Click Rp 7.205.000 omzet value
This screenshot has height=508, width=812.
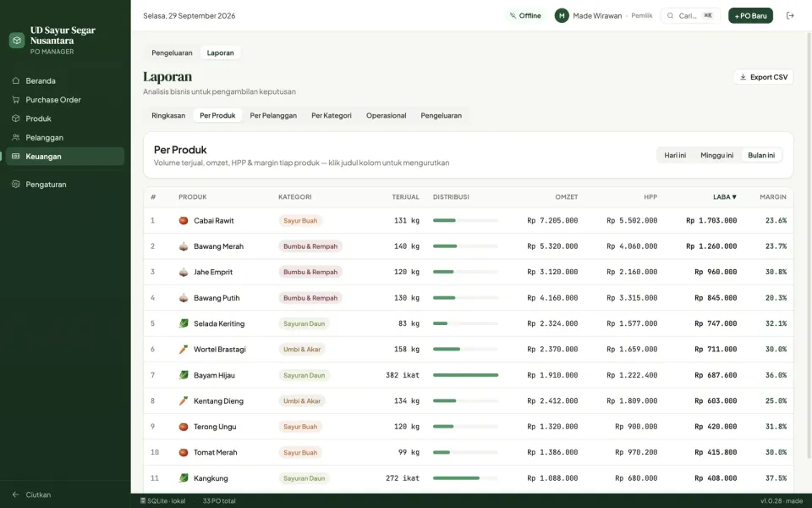pyautogui.click(x=552, y=220)
